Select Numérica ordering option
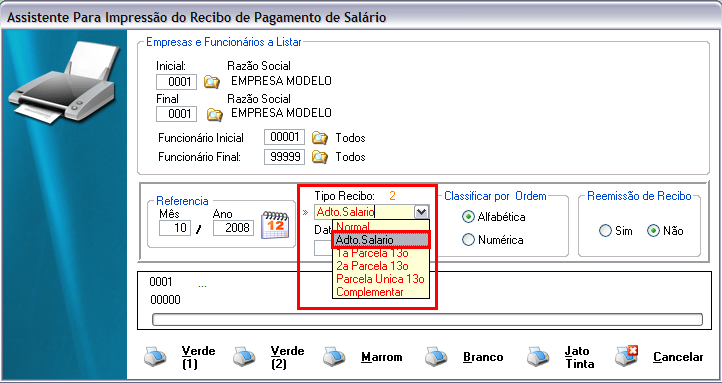The width and height of the screenshot is (722, 383). tap(468, 240)
